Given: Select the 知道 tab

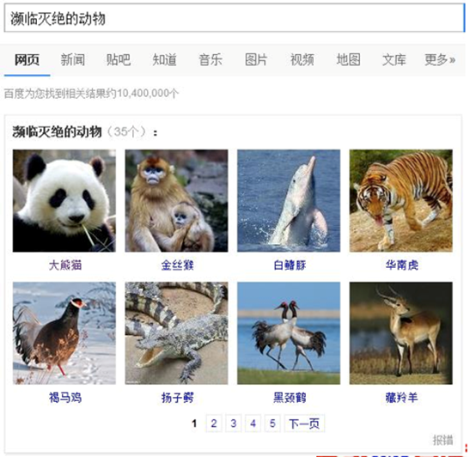Looking at the screenshot, I should 164,59.
